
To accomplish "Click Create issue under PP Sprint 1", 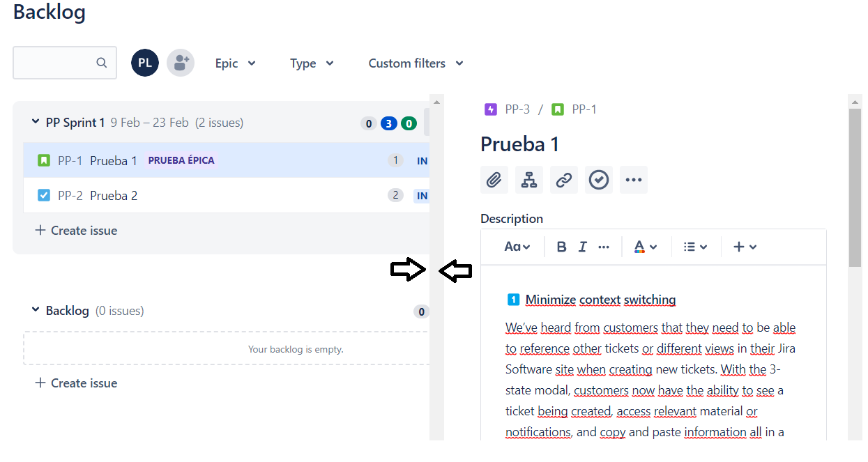I will (x=77, y=231).
